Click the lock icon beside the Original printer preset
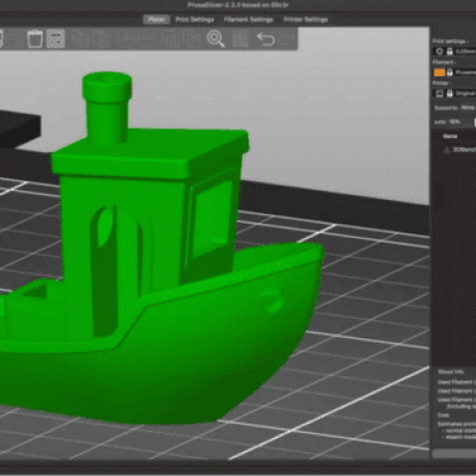 click(449, 93)
